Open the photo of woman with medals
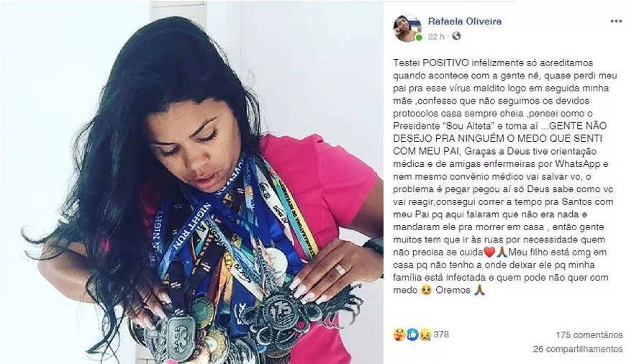 tap(192, 182)
